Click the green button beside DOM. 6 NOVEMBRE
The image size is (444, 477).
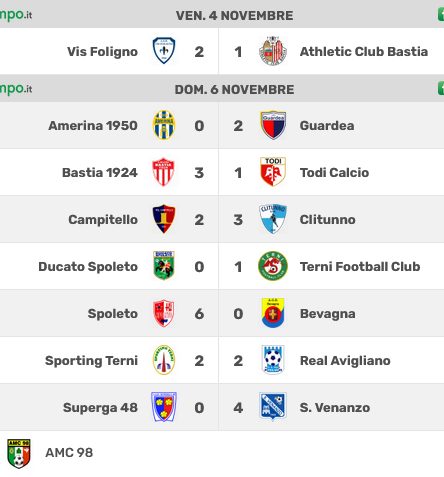pyautogui.click(x=441, y=89)
